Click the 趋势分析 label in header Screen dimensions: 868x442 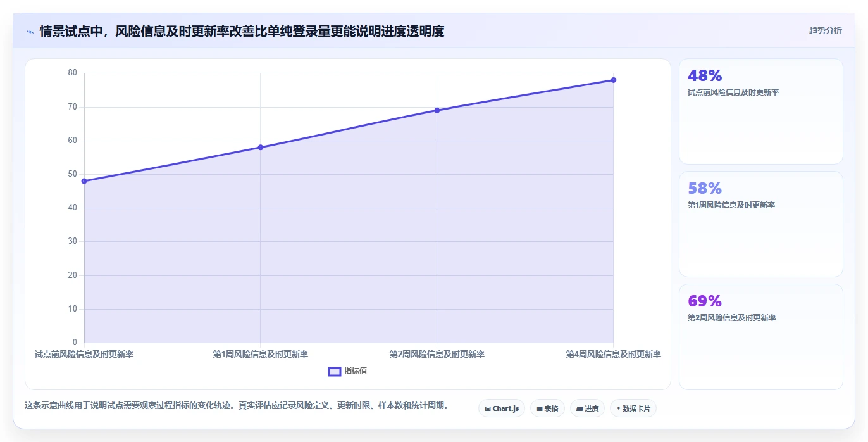pos(825,30)
